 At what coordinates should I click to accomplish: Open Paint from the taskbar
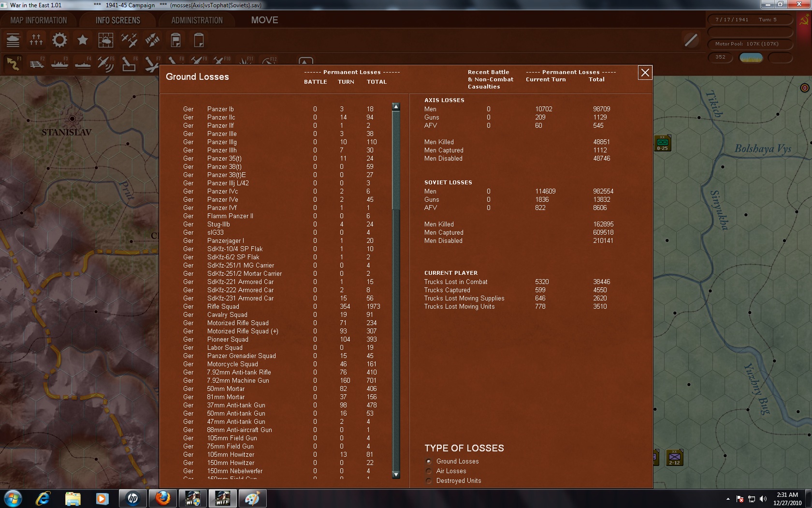click(252, 498)
